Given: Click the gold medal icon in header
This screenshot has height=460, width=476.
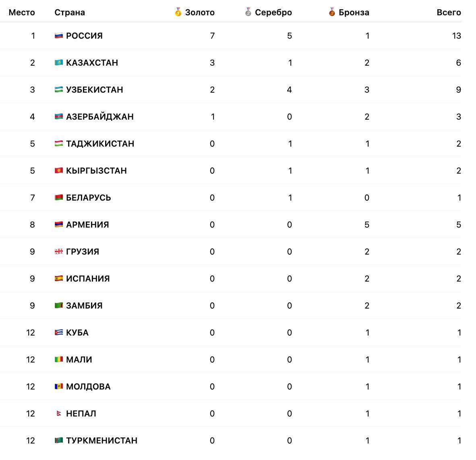Looking at the screenshot, I should 178,12.
